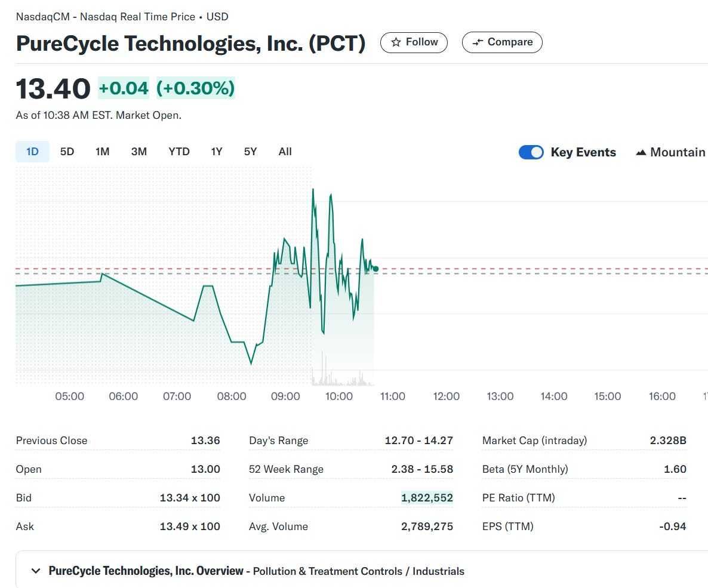
Task: Switch to the YTD chart view
Action: [178, 152]
